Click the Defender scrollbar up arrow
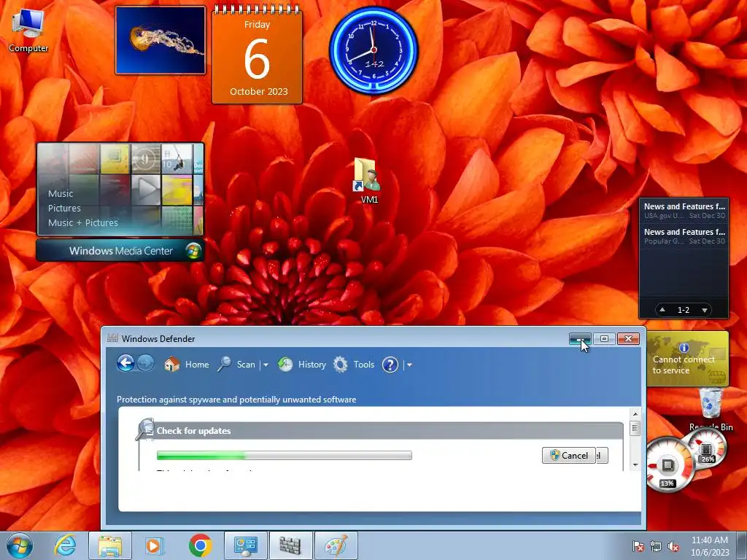This screenshot has width=747, height=560. click(x=635, y=414)
